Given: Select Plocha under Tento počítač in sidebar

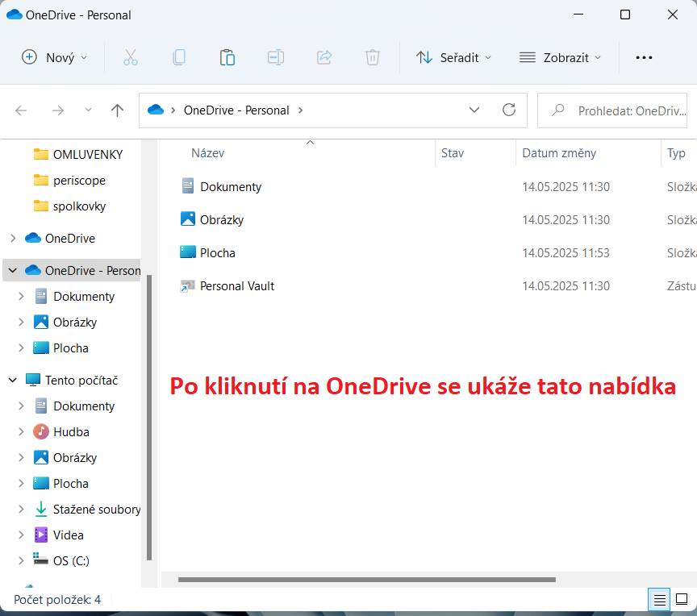Looking at the screenshot, I should 61,483.
